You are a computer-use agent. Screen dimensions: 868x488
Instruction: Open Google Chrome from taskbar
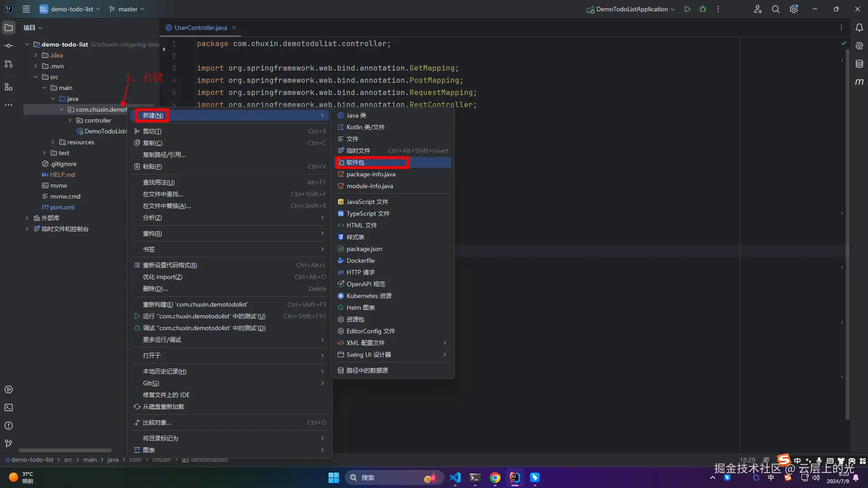[495, 478]
